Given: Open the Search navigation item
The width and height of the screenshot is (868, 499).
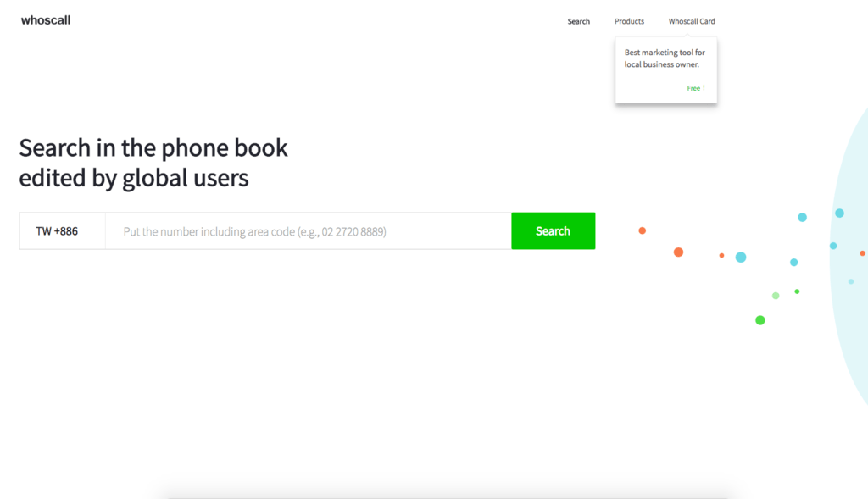Looking at the screenshot, I should pyautogui.click(x=578, y=21).
